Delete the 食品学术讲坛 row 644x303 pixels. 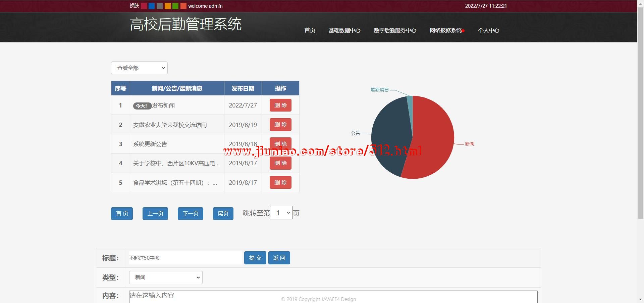pyautogui.click(x=280, y=182)
